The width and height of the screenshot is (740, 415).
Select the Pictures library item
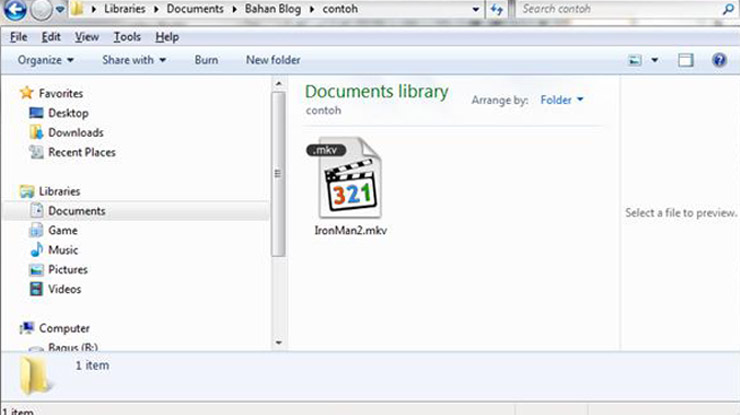(67, 270)
